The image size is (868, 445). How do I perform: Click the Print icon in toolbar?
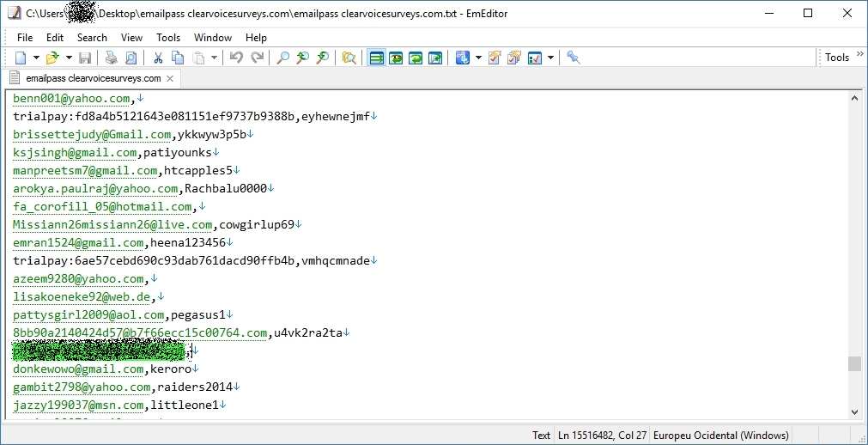click(x=111, y=58)
